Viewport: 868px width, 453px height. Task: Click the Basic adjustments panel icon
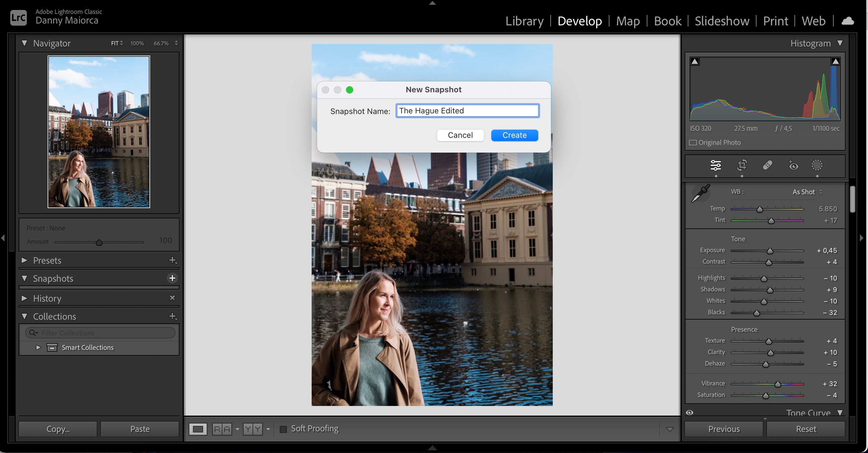[x=716, y=165]
